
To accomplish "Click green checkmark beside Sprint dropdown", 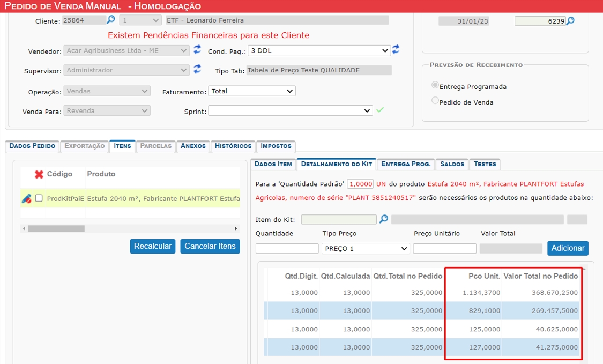I will tap(380, 110).
